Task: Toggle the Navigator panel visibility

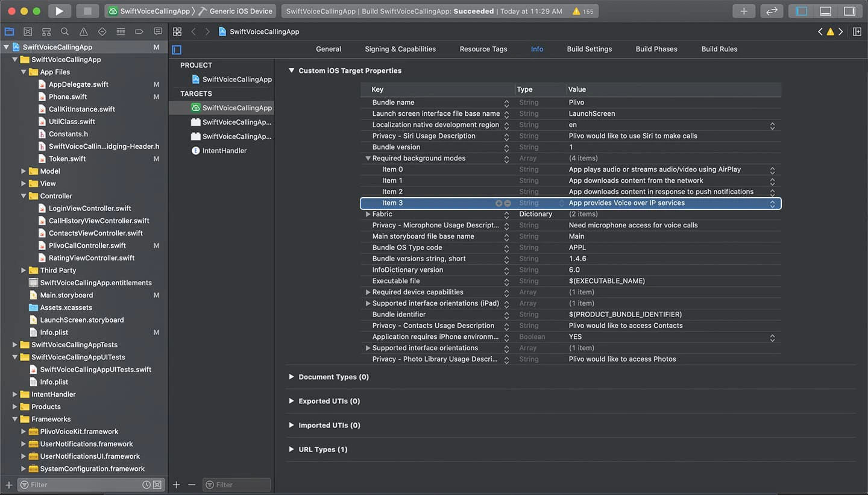Action: [801, 11]
